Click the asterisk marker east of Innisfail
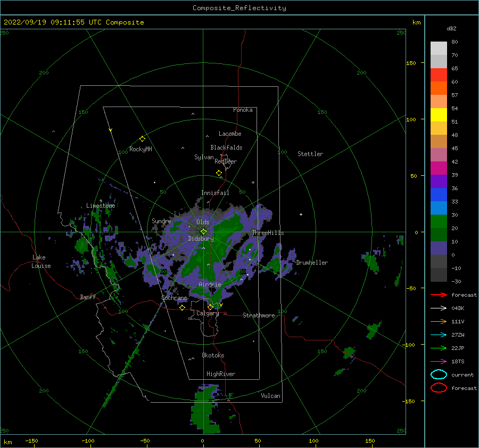The image size is (479, 448). click(x=253, y=183)
